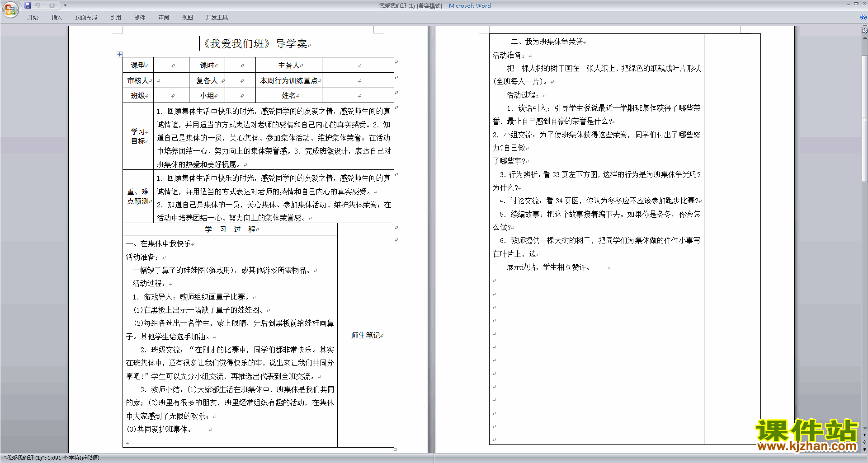The width and height of the screenshot is (868, 463).
Task: Click the empty cell right of 姓名
Action: click(358, 95)
